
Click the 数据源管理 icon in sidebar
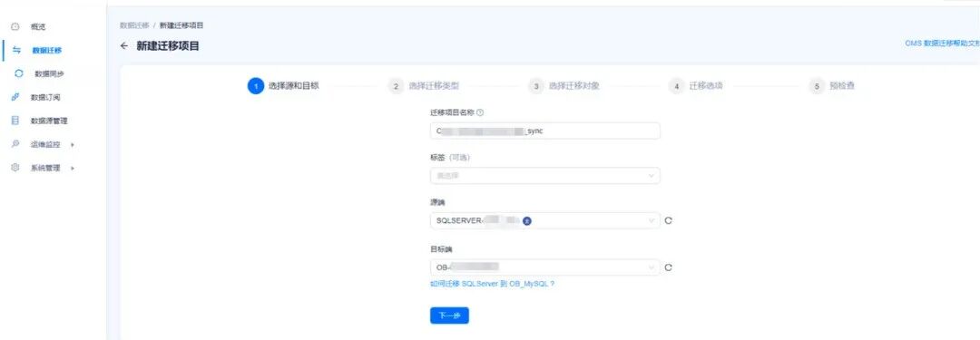[x=16, y=121]
